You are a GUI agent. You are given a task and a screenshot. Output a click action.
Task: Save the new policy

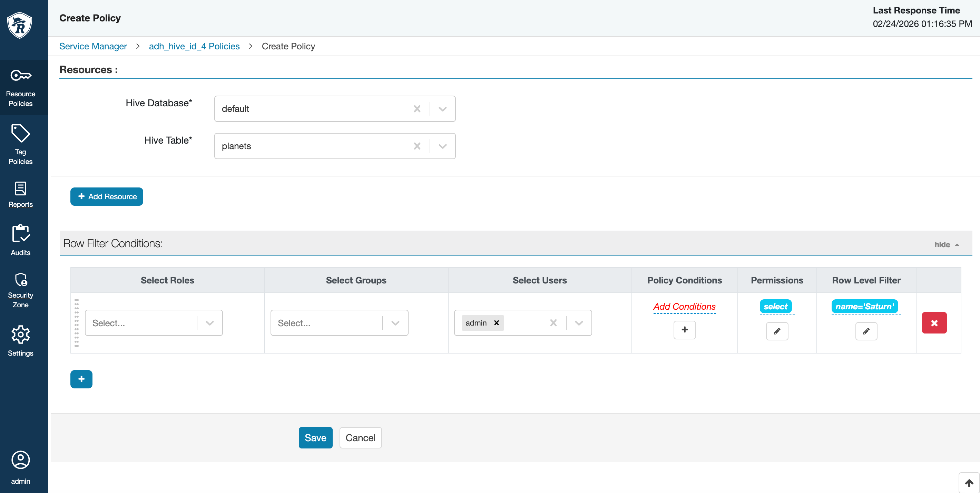[x=315, y=437]
